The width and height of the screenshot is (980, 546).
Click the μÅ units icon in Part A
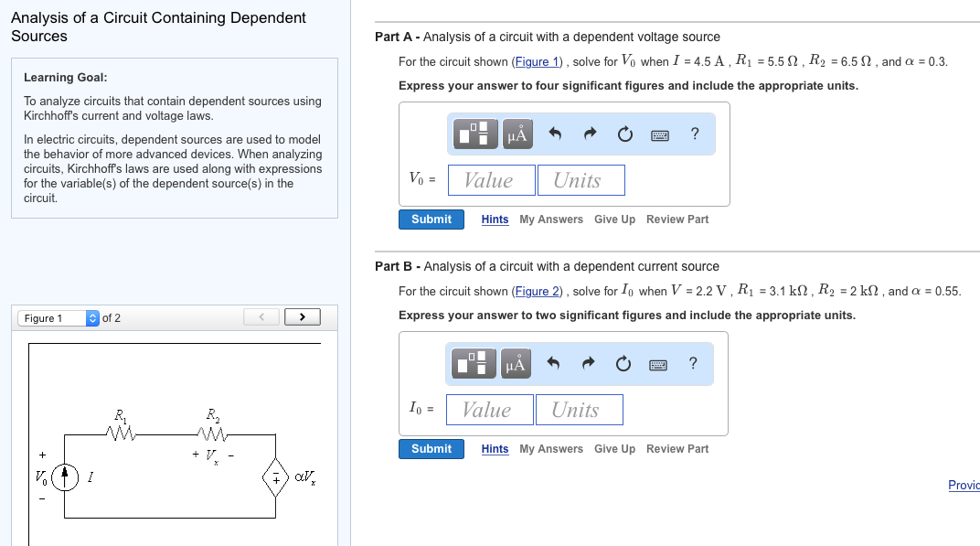[x=516, y=134]
